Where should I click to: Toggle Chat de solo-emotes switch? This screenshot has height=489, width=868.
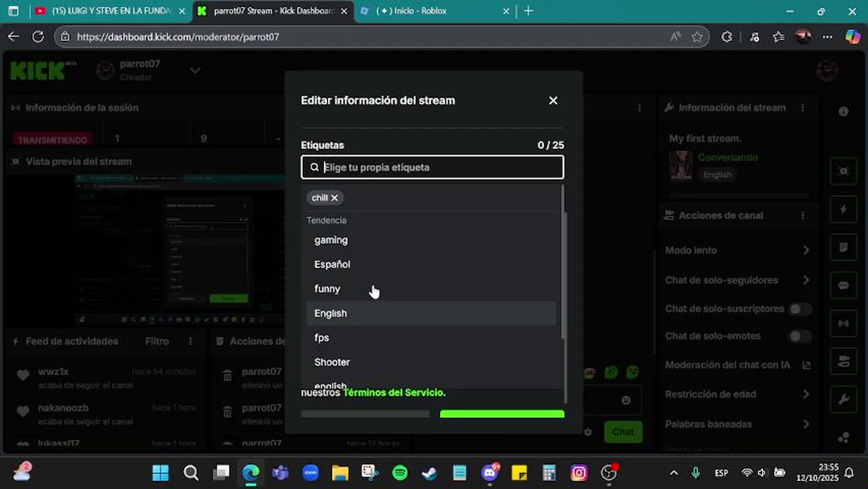tap(799, 336)
